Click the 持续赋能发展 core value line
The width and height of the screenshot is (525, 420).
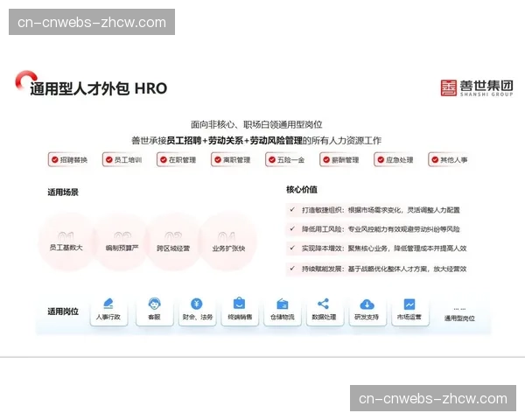376,269
